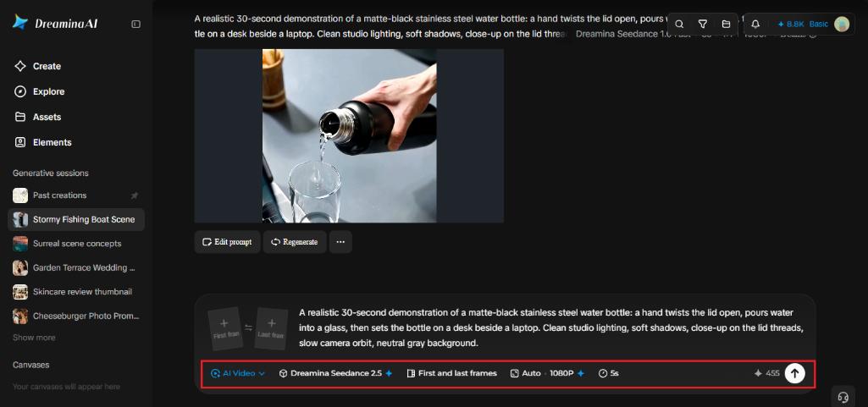This screenshot has width=868, height=407.
Task: Open notifications bell
Action: 755,24
